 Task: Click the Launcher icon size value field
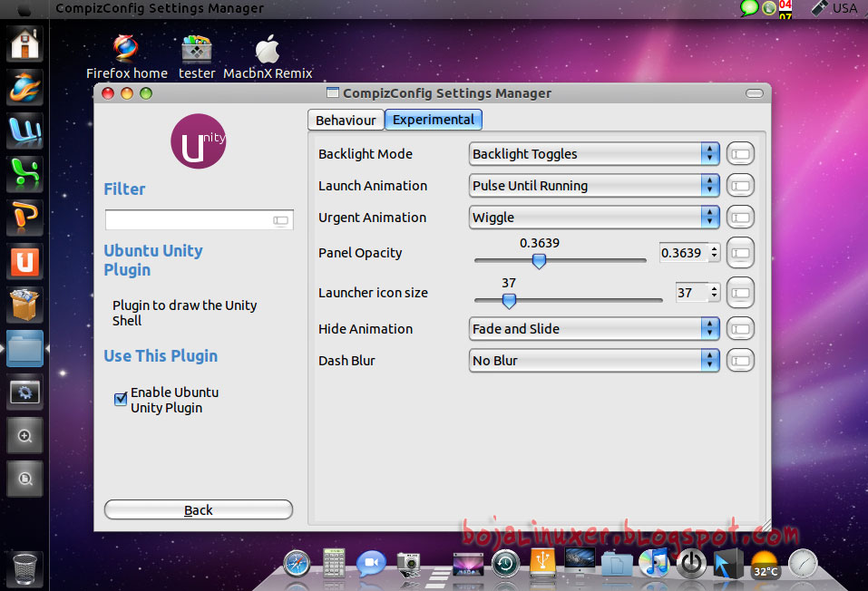tap(692, 293)
